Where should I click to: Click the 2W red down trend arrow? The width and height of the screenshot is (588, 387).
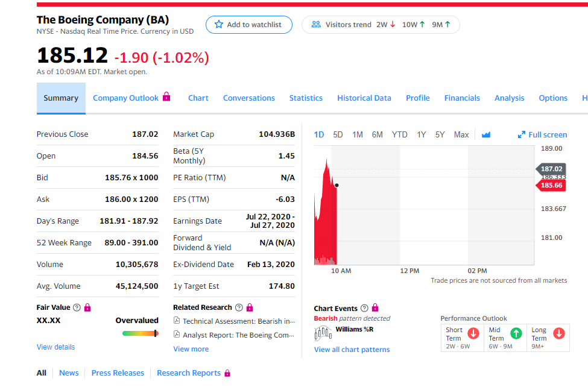click(x=393, y=24)
